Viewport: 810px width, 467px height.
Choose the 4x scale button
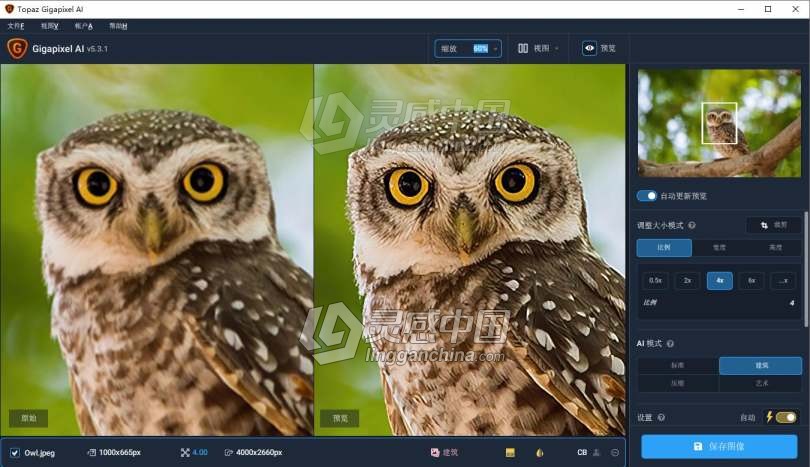point(720,281)
